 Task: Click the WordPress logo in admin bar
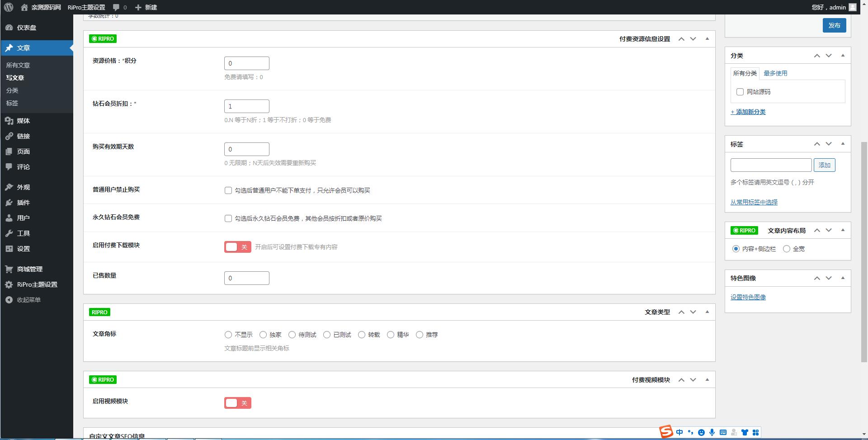(x=8, y=7)
